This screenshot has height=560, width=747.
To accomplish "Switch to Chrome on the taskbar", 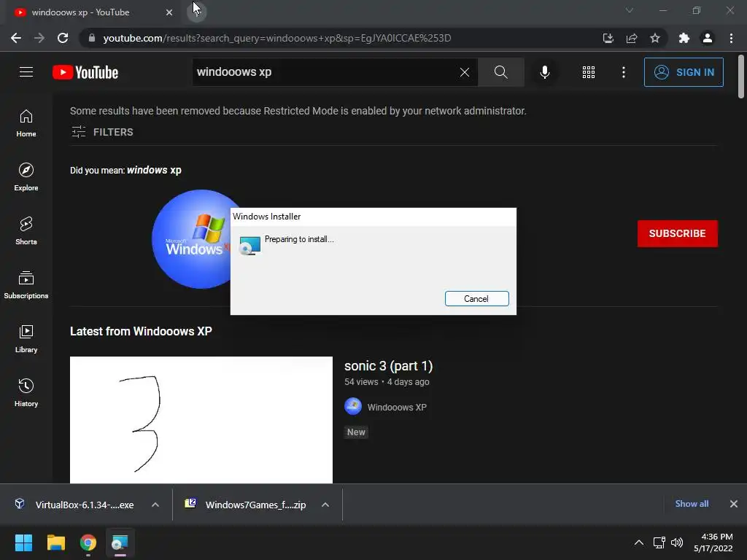I will pos(88,542).
